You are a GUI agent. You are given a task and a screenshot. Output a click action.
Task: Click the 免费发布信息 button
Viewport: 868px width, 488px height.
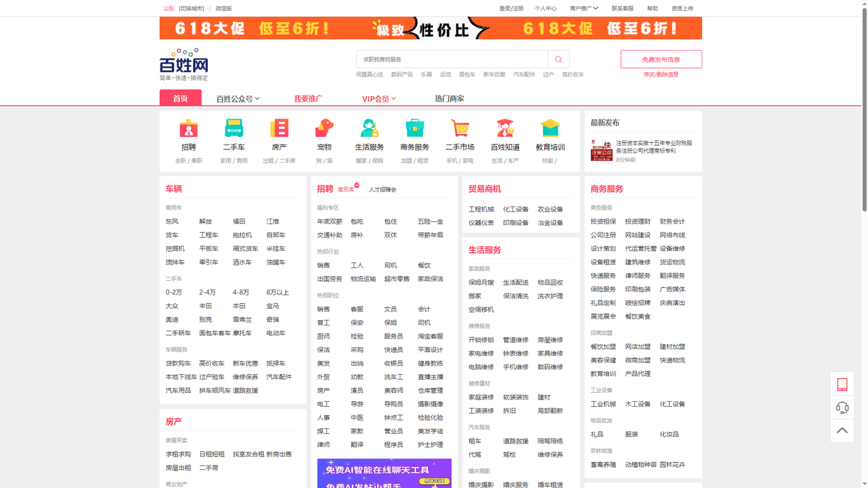[x=661, y=59]
